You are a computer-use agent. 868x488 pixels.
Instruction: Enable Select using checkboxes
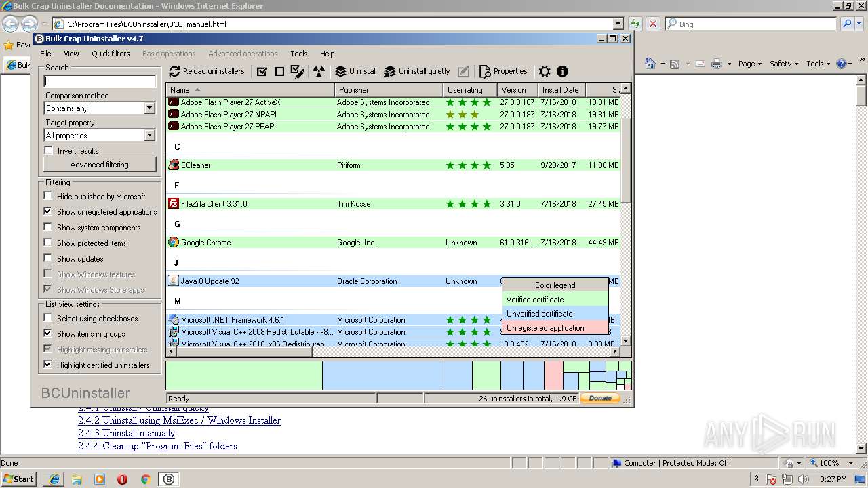click(48, 318)
